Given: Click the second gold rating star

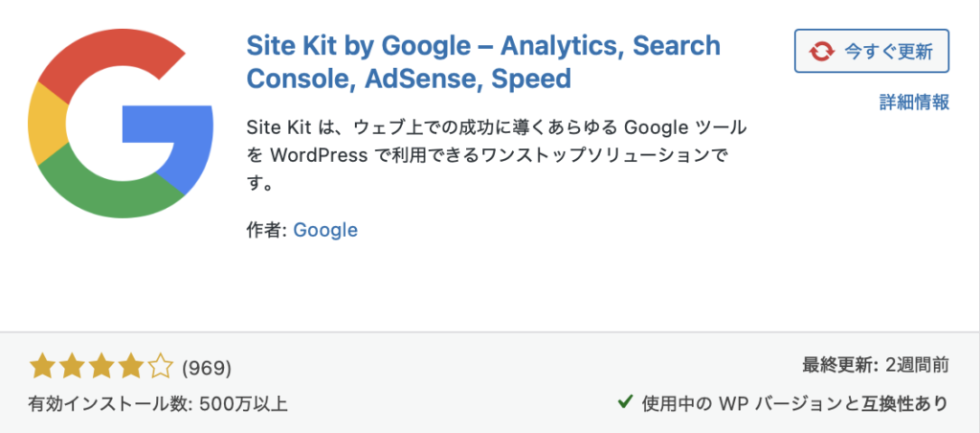Looking at the screenshot, I should 71,366.
